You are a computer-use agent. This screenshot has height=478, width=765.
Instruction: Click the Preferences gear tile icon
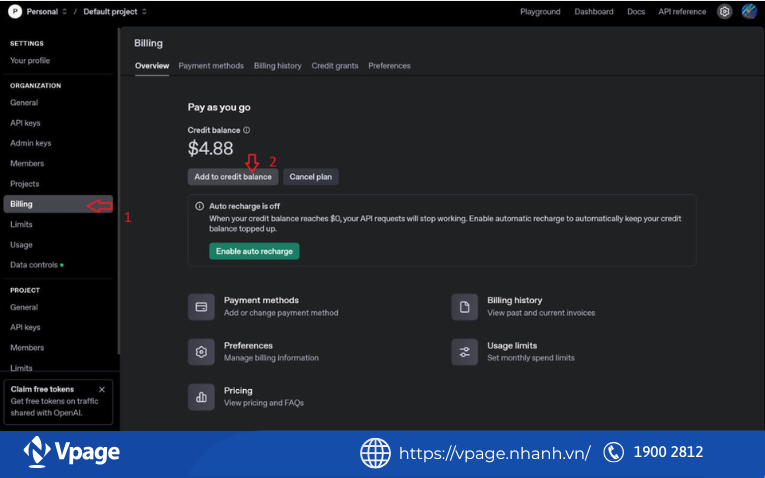[x=201, y=352]
